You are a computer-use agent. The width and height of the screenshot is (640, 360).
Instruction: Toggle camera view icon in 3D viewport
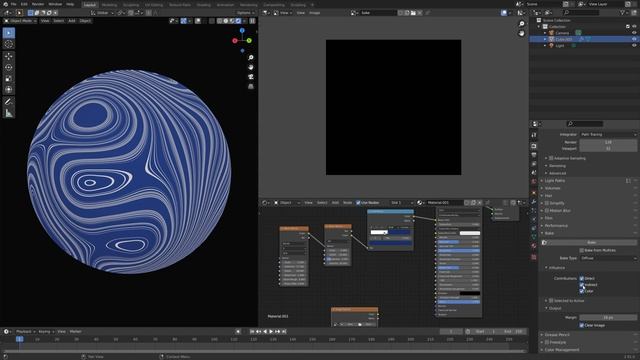(251, 77)
